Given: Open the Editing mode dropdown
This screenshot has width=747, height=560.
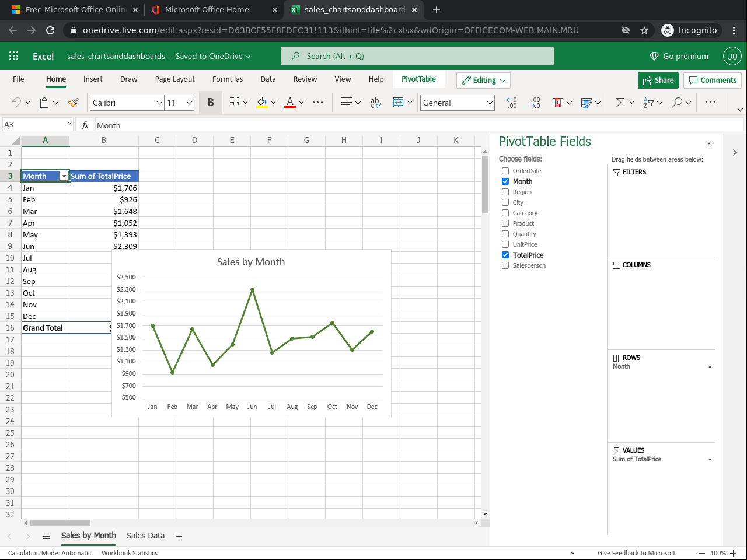Looking at the screenshot, I should [483, 80].
